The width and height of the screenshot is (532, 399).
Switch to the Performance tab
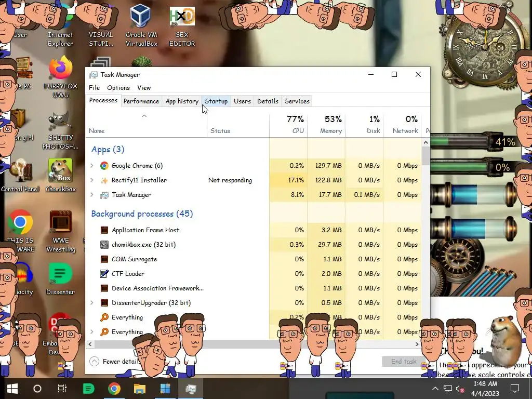[141, 101]
